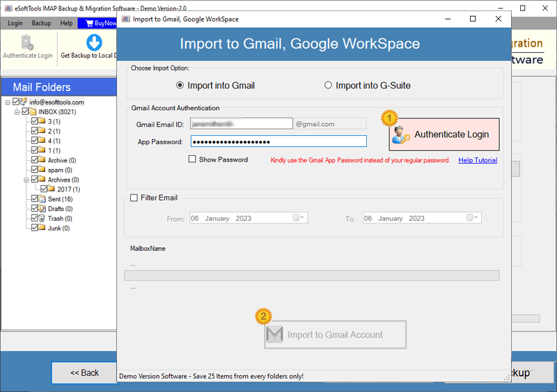The height and width of the screenshot is (392, 557).
Task: Open the From date picker dropdown
Action: pos(299,217)
